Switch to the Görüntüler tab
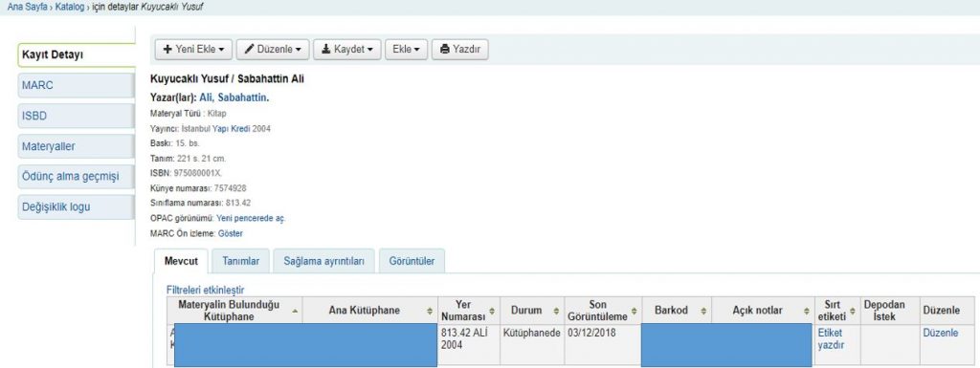The height and width of the screenshot is (368, 980). tap(412, 261)
